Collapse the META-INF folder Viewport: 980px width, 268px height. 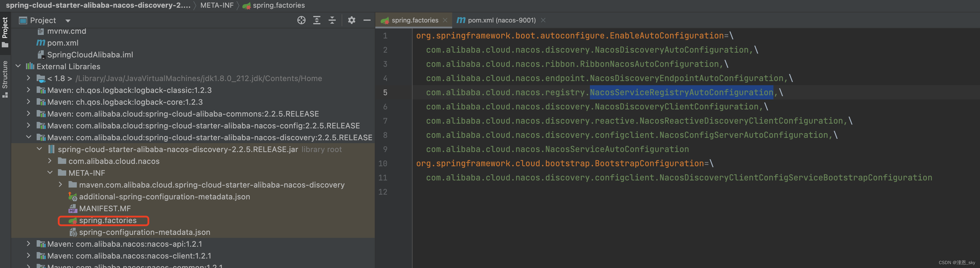[50, 173]
